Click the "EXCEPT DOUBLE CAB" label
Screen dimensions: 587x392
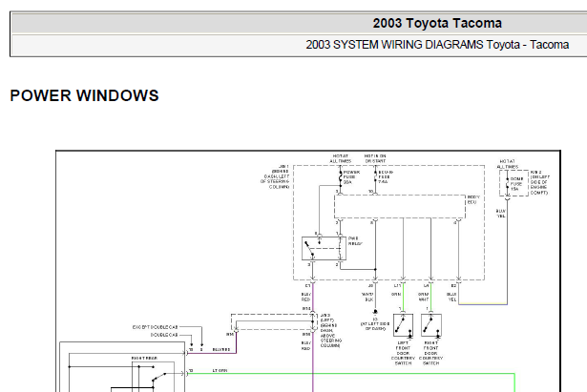pyautogui.click(x=155, y=327)
